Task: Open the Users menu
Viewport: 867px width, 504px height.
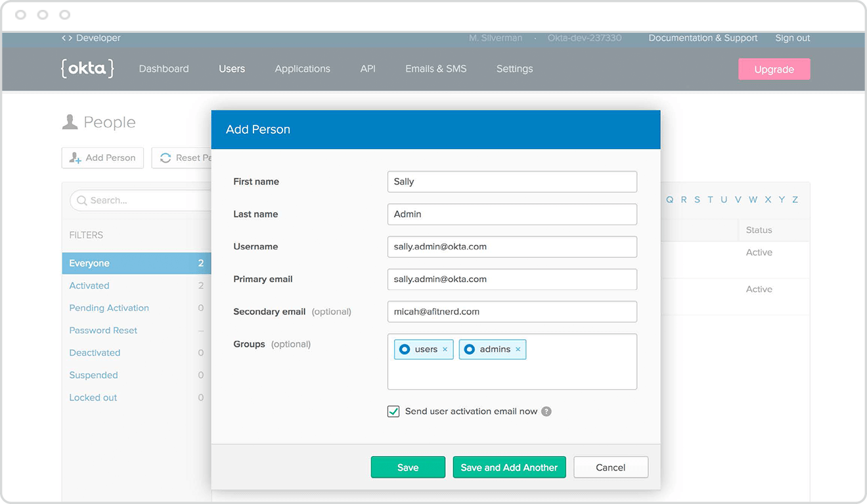Action: pos(231,69)
